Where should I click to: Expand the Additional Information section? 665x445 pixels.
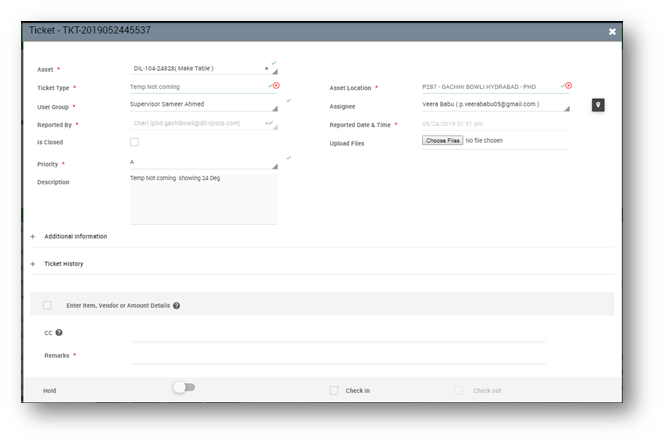tap(33, 236)
